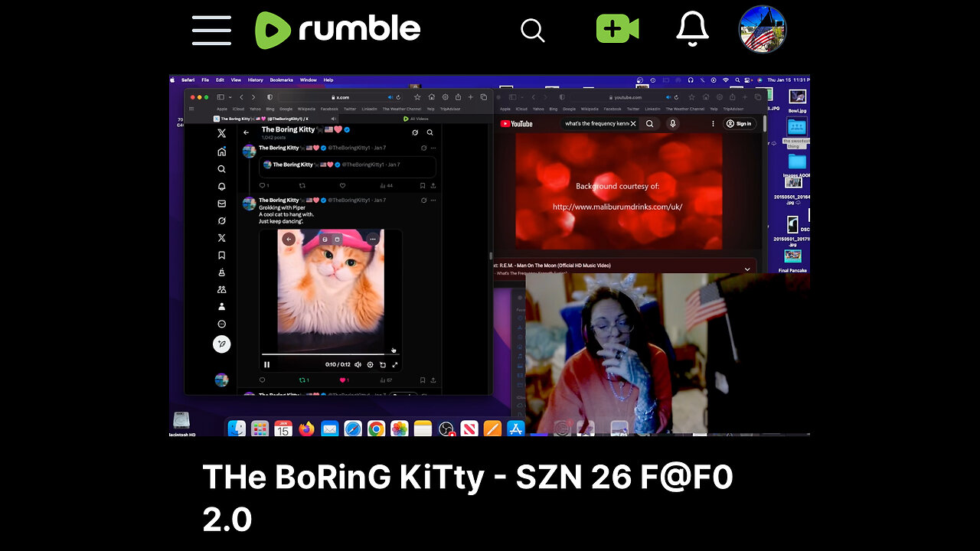This screenshot has width=980, height=551.
Task: Expand cat video to fullscreen
Action: click(x=395, y=364)
